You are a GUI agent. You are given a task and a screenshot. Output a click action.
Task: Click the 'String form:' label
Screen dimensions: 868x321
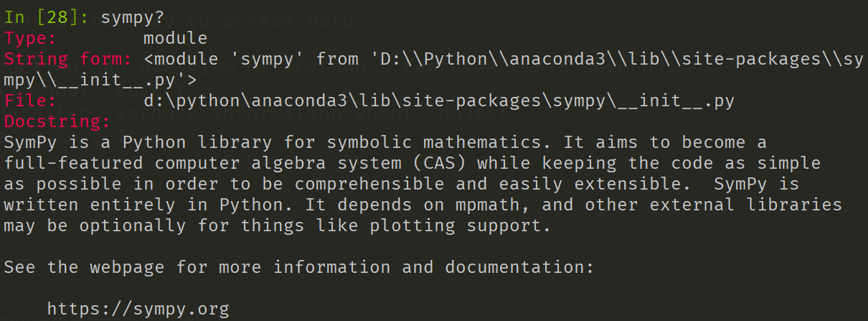click(x=67, y=59)
